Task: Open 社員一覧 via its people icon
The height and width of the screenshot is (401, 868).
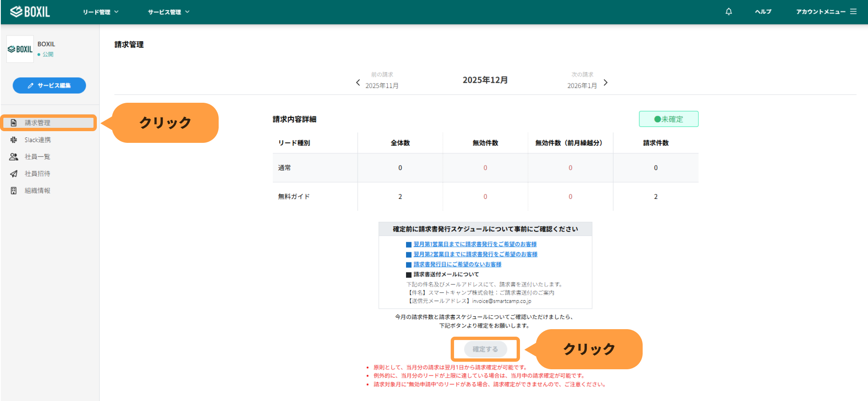Action: (13, 156)
